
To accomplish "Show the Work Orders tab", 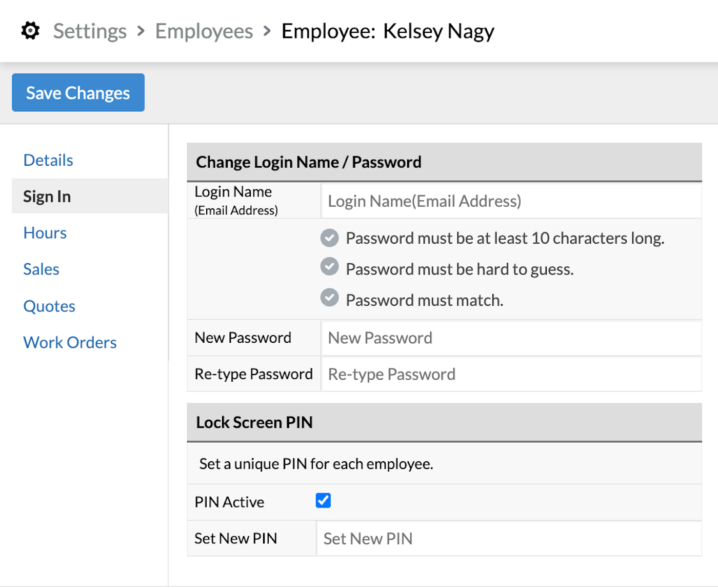I will click(70, 343).
